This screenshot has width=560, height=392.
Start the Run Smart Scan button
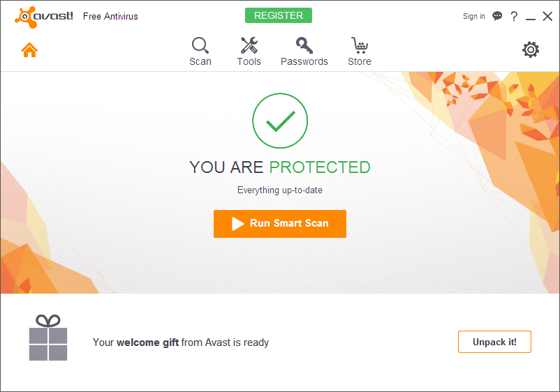280,224
